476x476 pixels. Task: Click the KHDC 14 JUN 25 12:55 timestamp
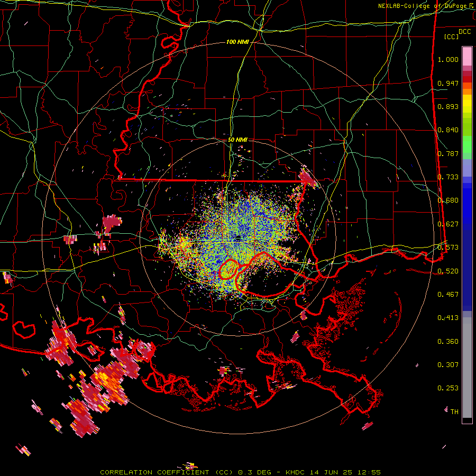coord(333,472)
